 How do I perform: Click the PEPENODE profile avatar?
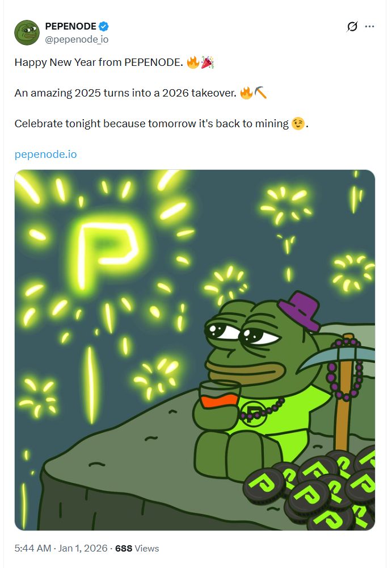point(26,32)
